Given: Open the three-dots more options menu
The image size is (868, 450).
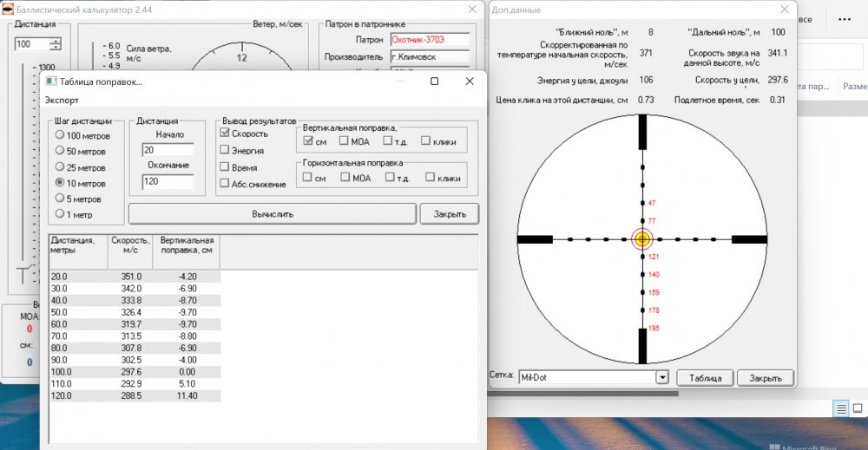Looking at the screenshot, I should click(x=844, y=19).
